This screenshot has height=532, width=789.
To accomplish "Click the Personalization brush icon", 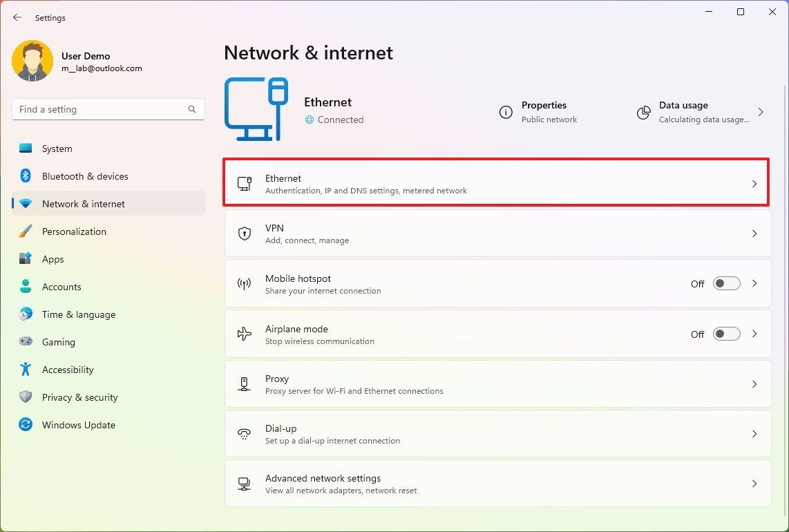I will 26,231.
